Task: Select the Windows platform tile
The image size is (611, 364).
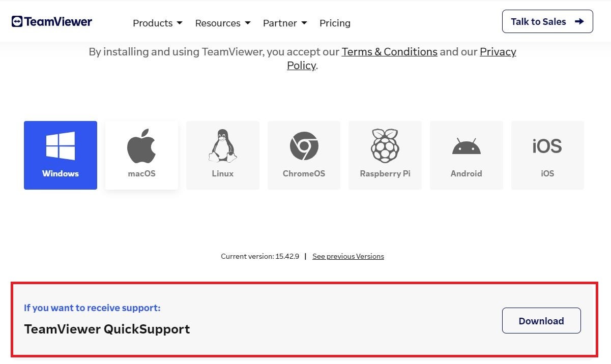Action: pos(60,155)
